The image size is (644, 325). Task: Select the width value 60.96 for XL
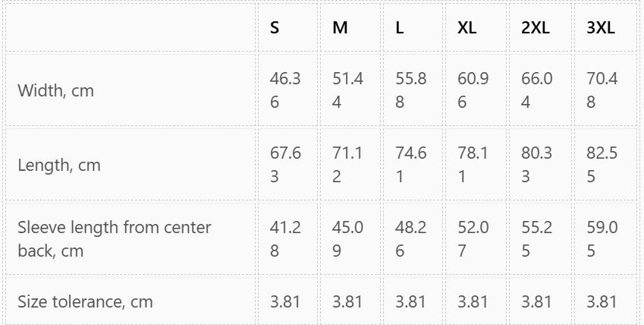[473, 90]
